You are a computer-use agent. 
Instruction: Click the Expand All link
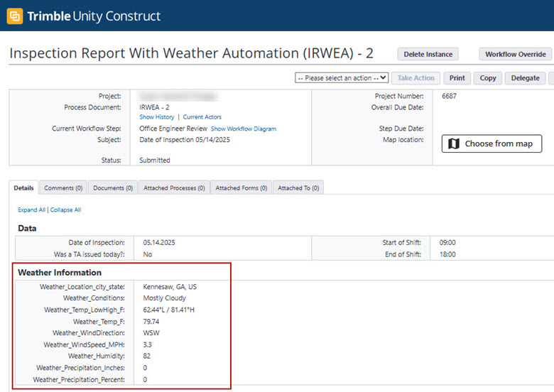coord(31,209)
